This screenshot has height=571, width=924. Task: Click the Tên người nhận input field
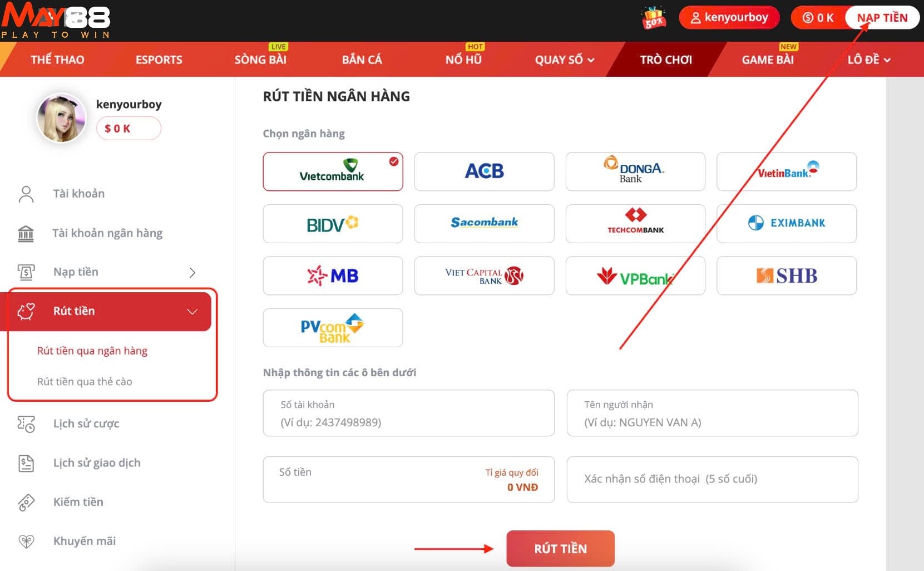click(713, 413)
